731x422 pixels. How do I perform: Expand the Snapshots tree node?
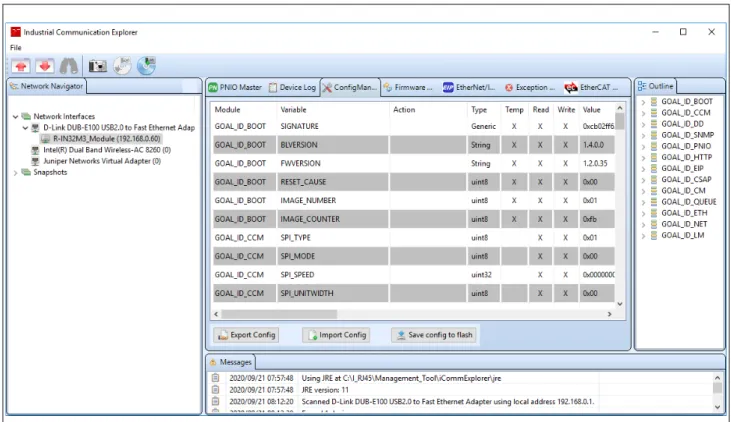(15, 173)
